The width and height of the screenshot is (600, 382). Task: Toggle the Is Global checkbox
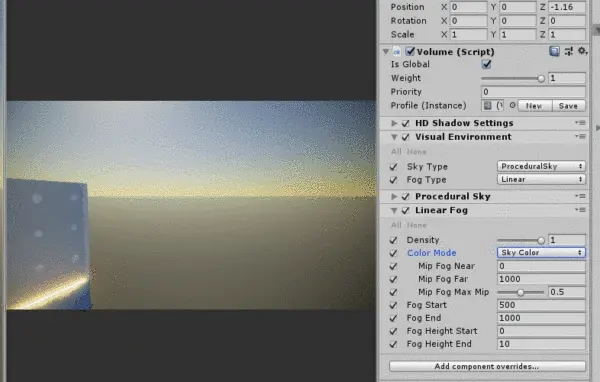tap(486, 64)
